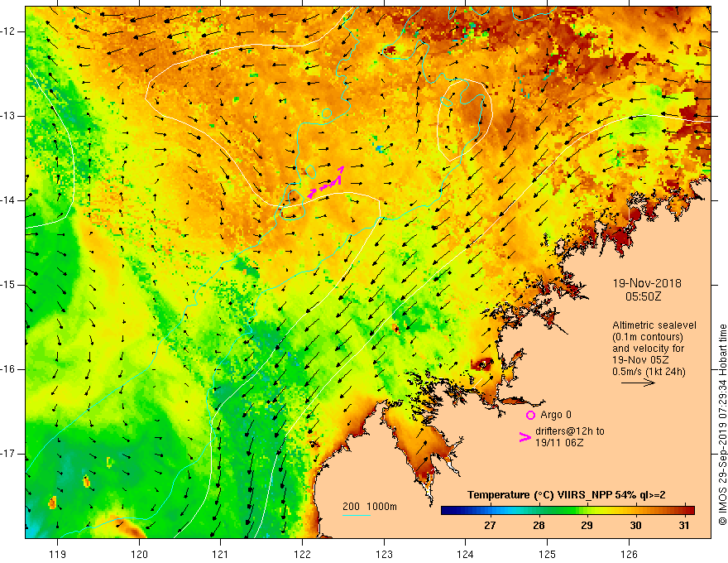
Task: Click the 0.5m/s velocity reference arrow
Action: [x=638, y=383]
